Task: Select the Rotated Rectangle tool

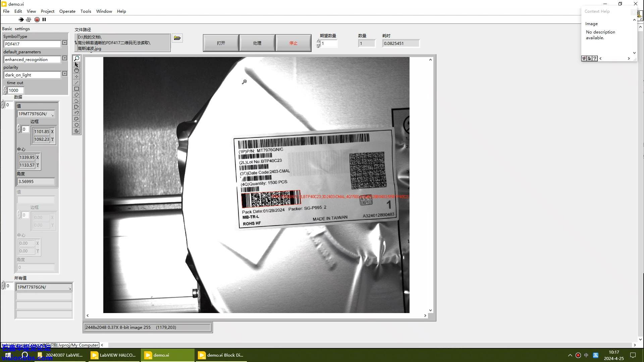Action: tap(76, 95)
